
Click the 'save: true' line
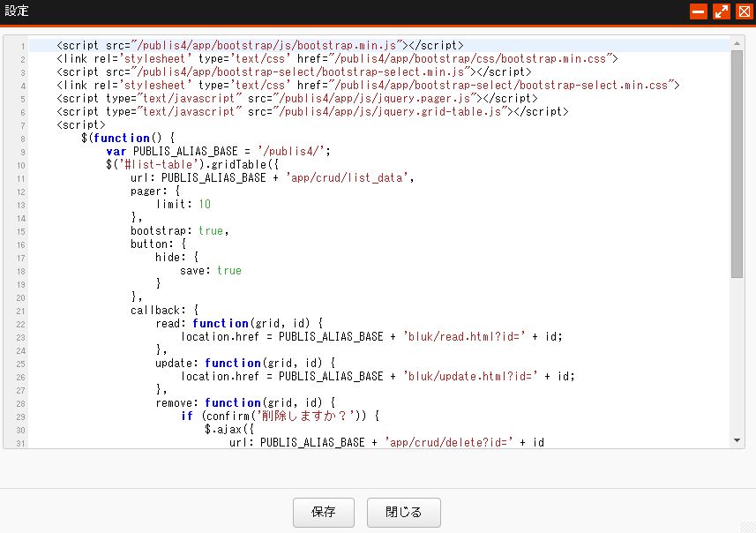[211, 271]
